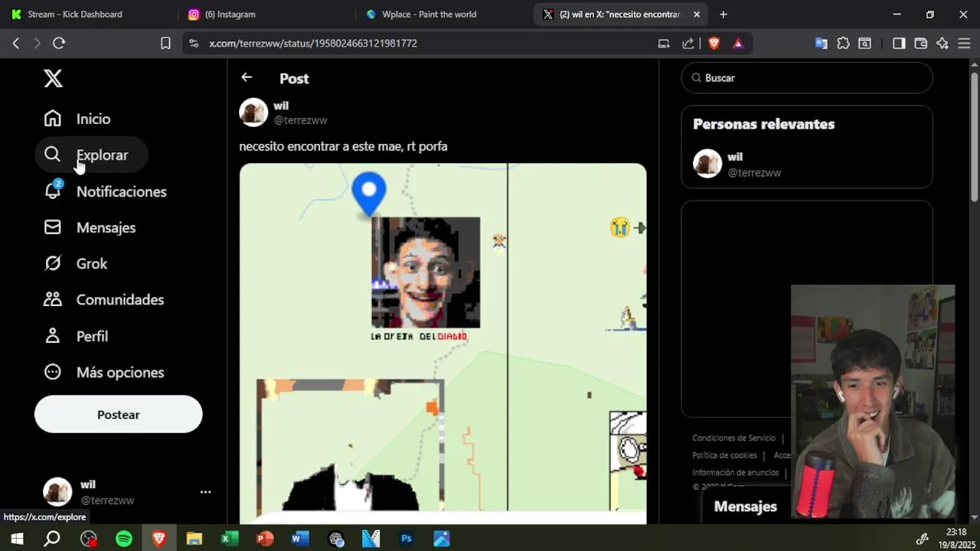
Task: Open Brave Rewards triangle icon
Action: (738, 44)
